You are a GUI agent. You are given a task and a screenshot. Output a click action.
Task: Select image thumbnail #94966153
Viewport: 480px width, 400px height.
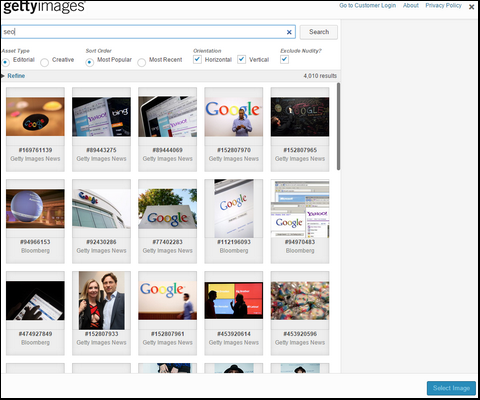pos(35,208)
